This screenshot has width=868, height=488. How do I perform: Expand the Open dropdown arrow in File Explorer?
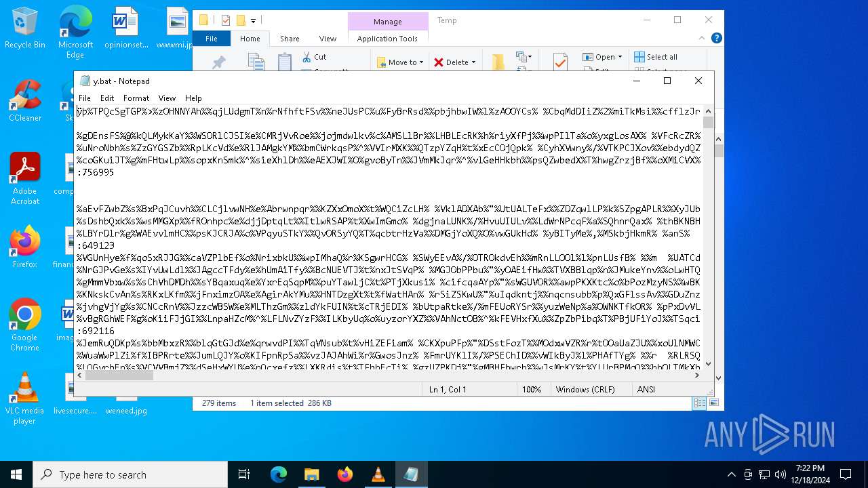(620, 57)
